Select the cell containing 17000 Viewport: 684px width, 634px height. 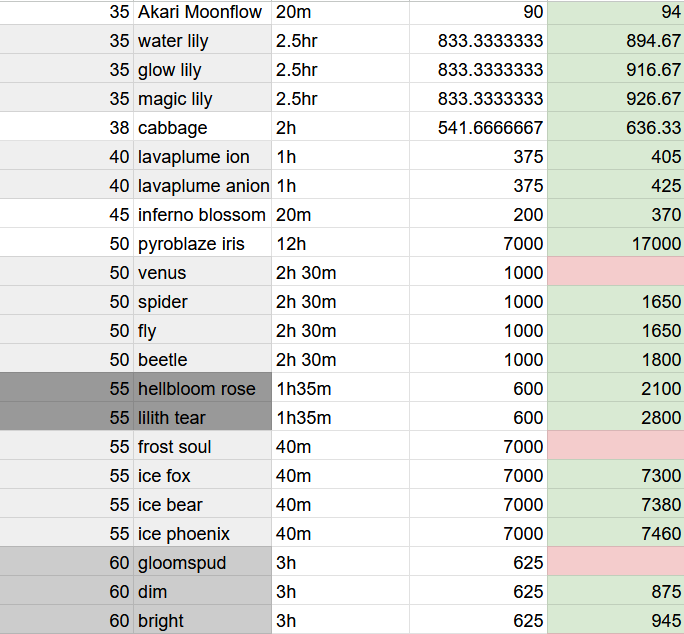tap(616, 244)
